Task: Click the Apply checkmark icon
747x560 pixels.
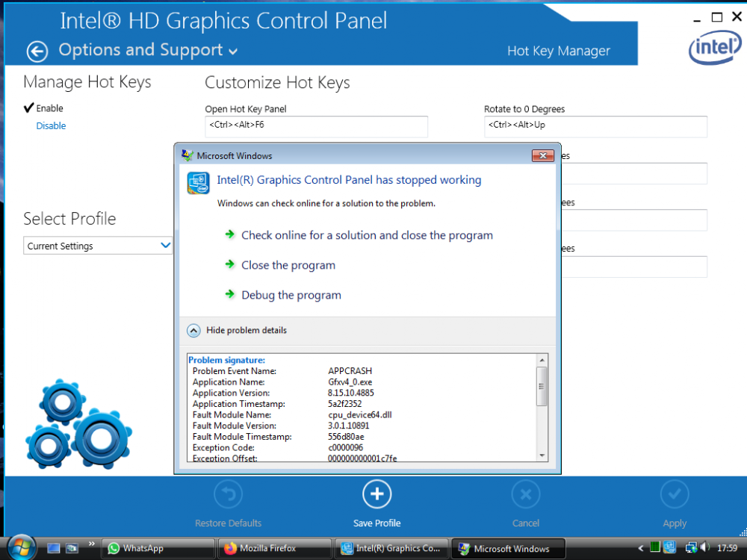Action: (x=675, y=494)
